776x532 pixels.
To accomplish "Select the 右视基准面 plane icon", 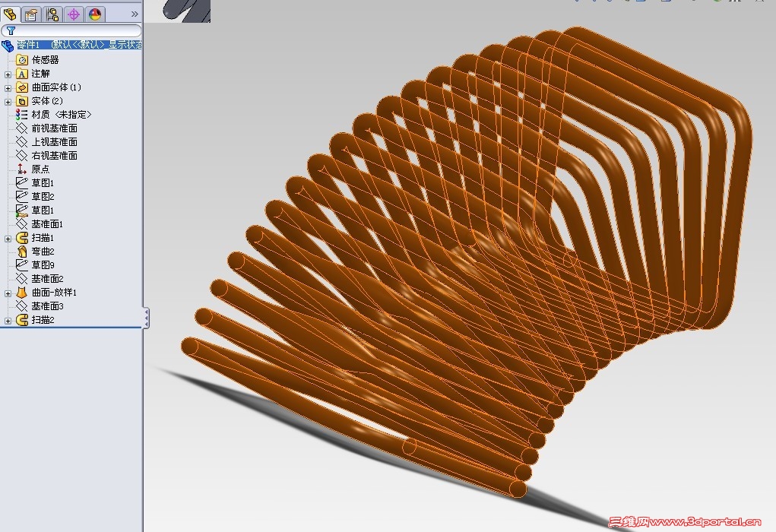I will (x=22, y=156).
